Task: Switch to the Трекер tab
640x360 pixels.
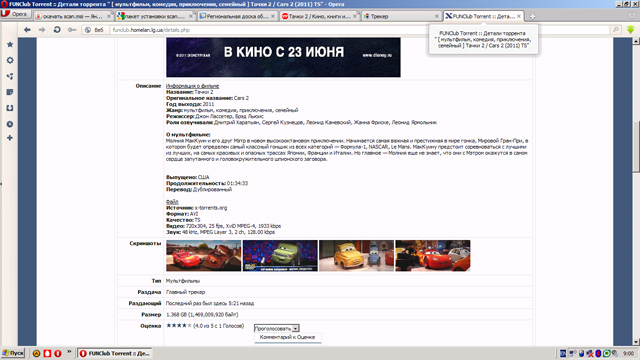Action: coord(402,16)
